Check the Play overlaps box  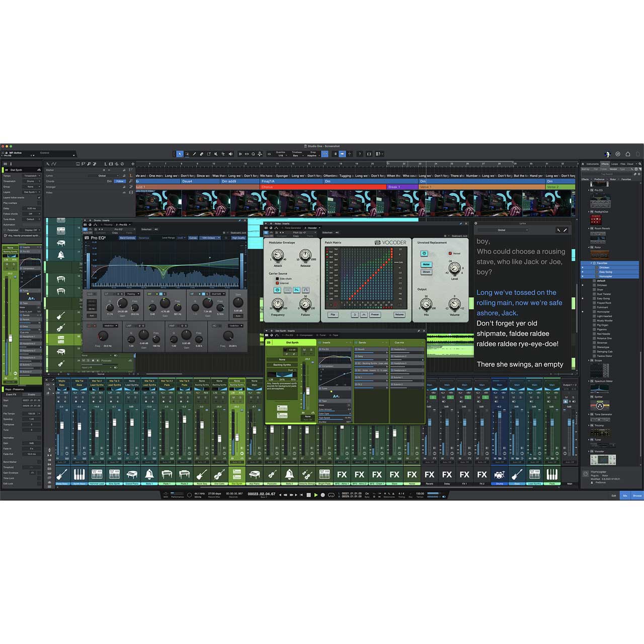click(x=39, y=203)
